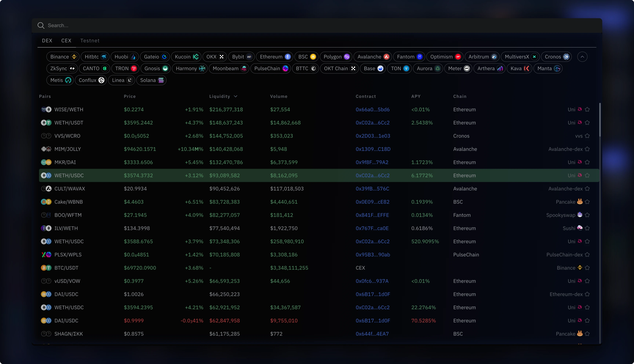The image size is (634, 364).
Task: Toggle the Avalanche chain filter
Action: [373, 57]
